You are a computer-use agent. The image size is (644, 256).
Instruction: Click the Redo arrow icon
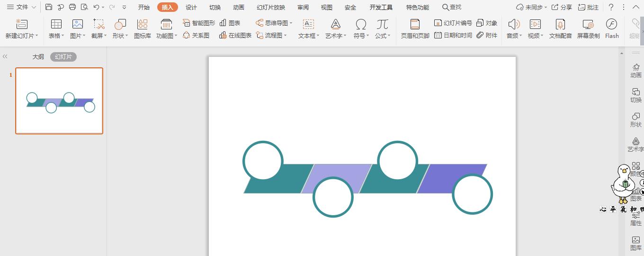[x=112, y=7]
